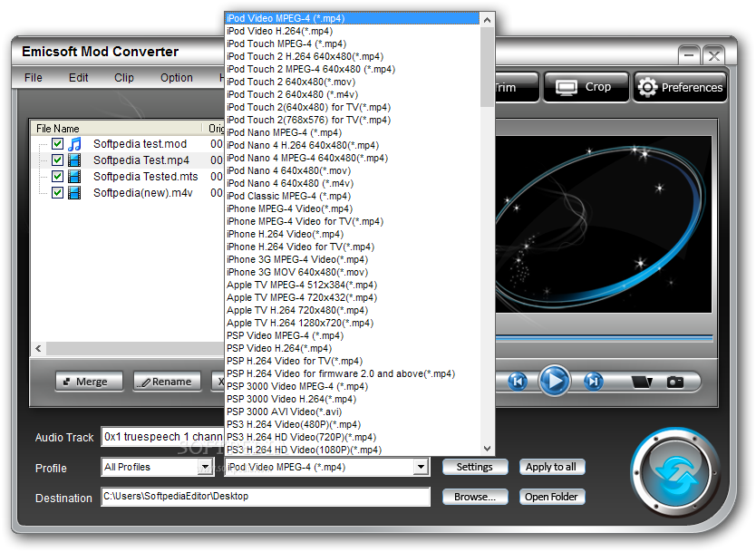Click the File Name column header

(x=117, y=128)
